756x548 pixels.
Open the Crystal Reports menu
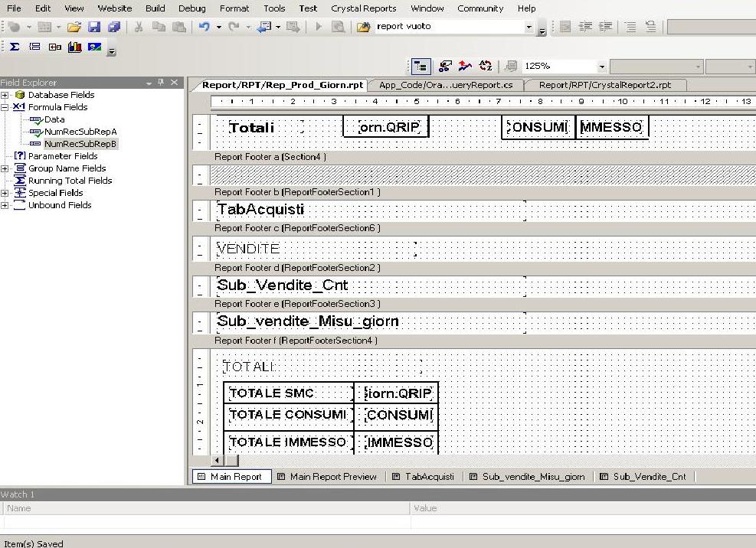tap(364, 8)
